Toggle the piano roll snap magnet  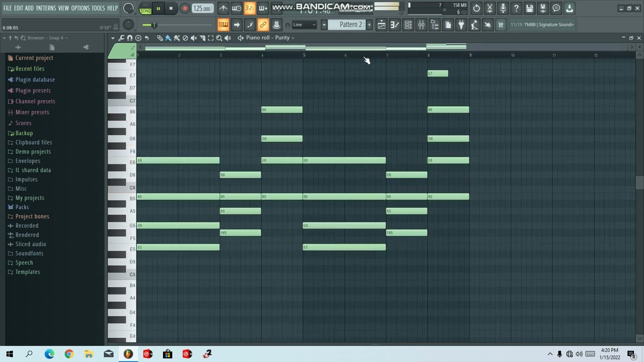click(x=130, y=38)
